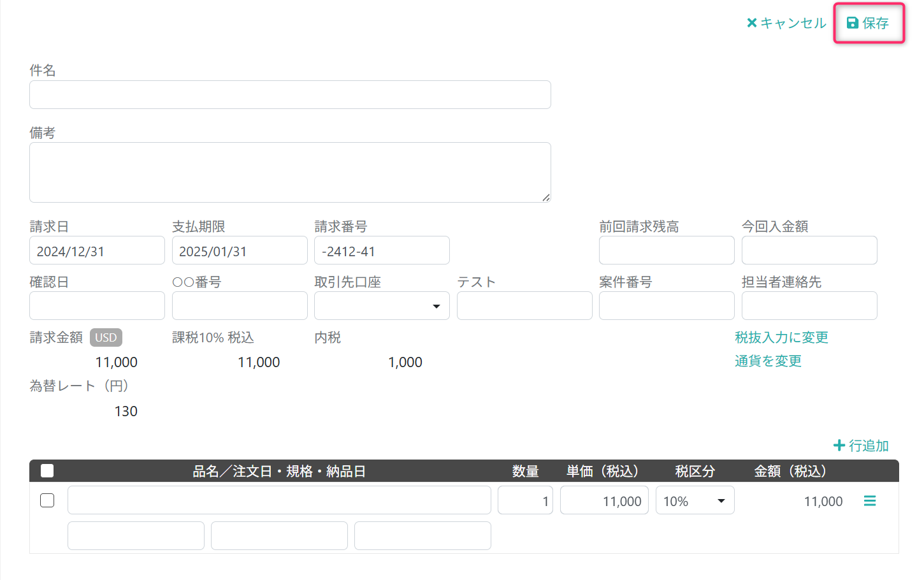Click the 単価 unit price field
The image size is (924, 580).
tap(604, 500)
